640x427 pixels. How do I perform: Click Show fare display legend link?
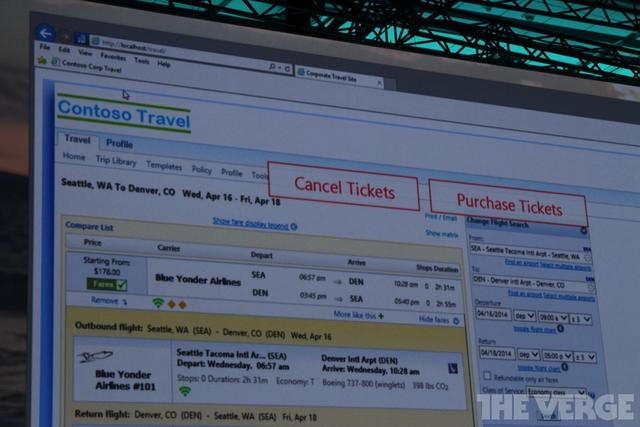click(x=251, y=223)
